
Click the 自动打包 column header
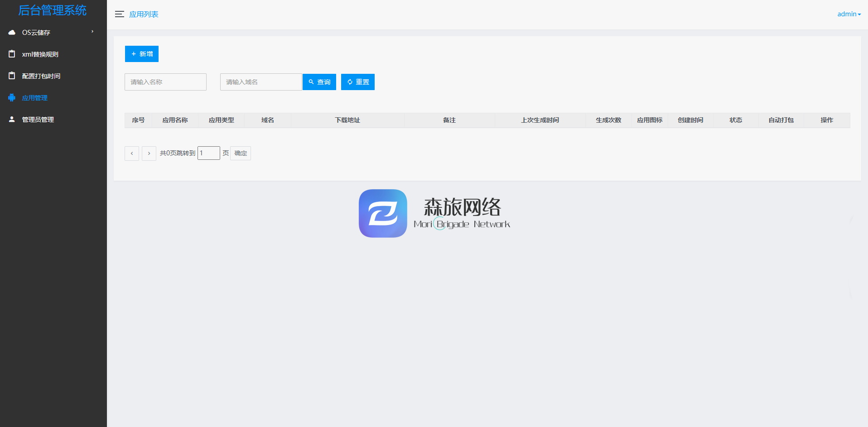click(781, 120)
